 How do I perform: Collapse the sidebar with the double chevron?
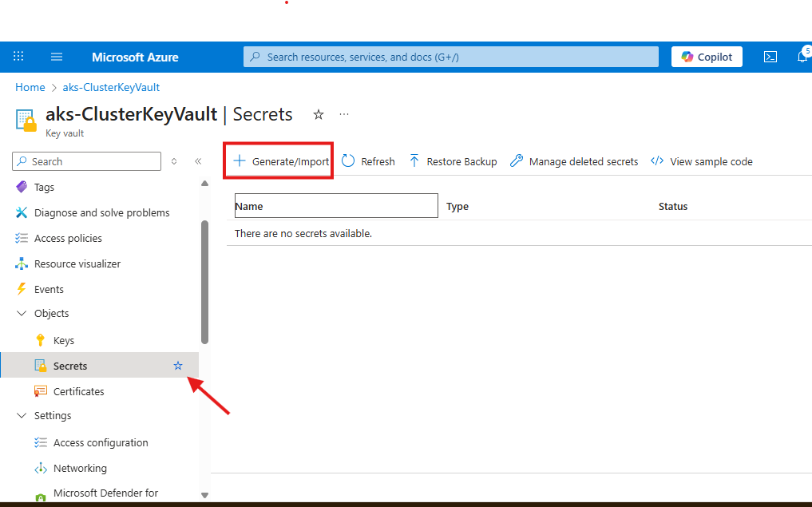[x=198, y=160]
